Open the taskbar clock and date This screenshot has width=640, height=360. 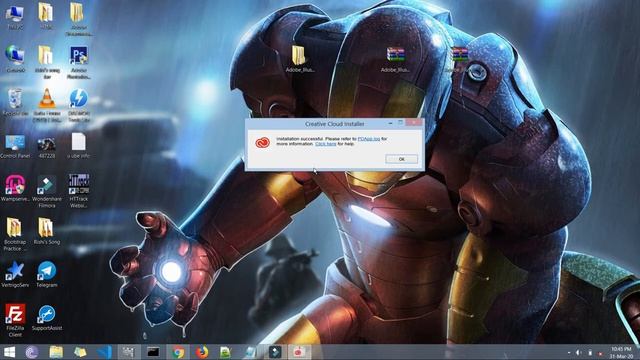[x=621, y=353]
